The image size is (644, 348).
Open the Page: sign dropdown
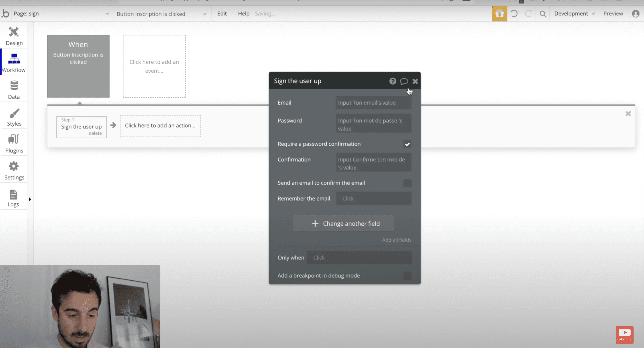(107, 13)
